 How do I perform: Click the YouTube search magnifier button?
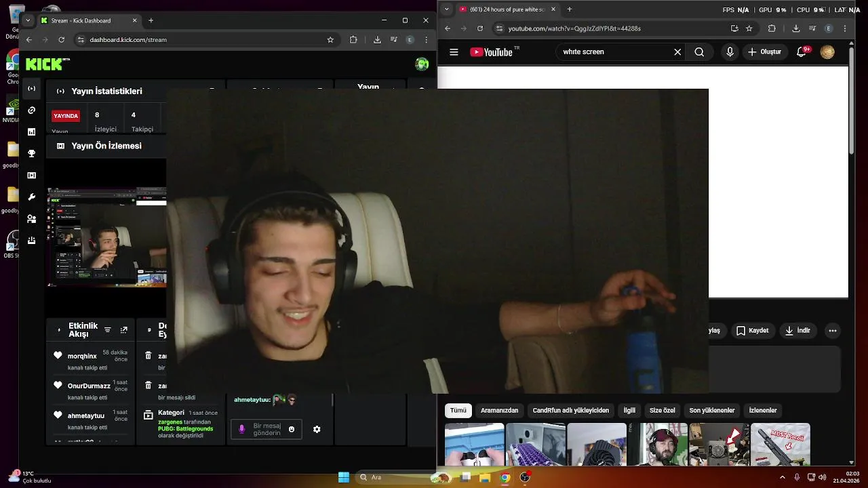coord(699,52)
